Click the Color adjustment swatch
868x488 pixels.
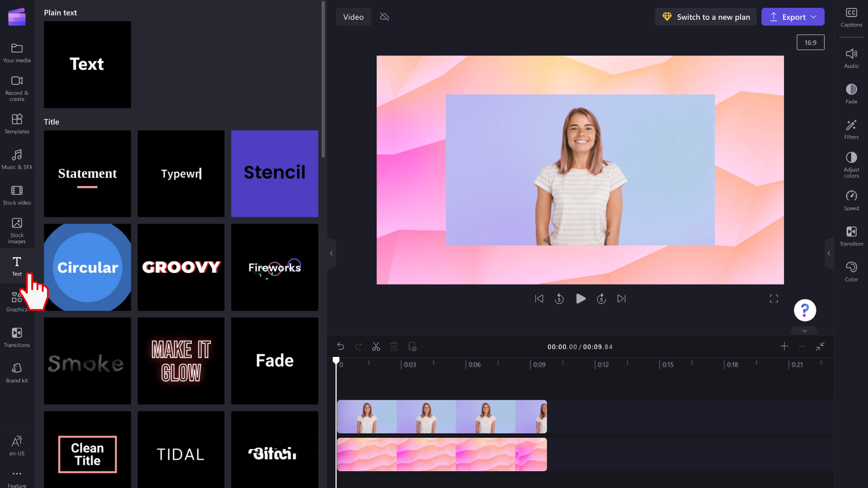click(x=851, y=270)
